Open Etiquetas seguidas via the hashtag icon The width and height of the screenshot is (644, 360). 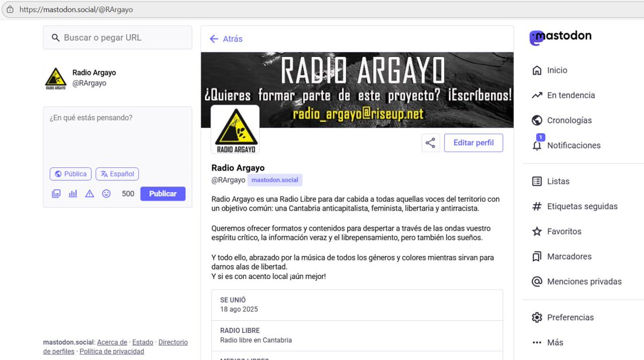click(537, 206)
